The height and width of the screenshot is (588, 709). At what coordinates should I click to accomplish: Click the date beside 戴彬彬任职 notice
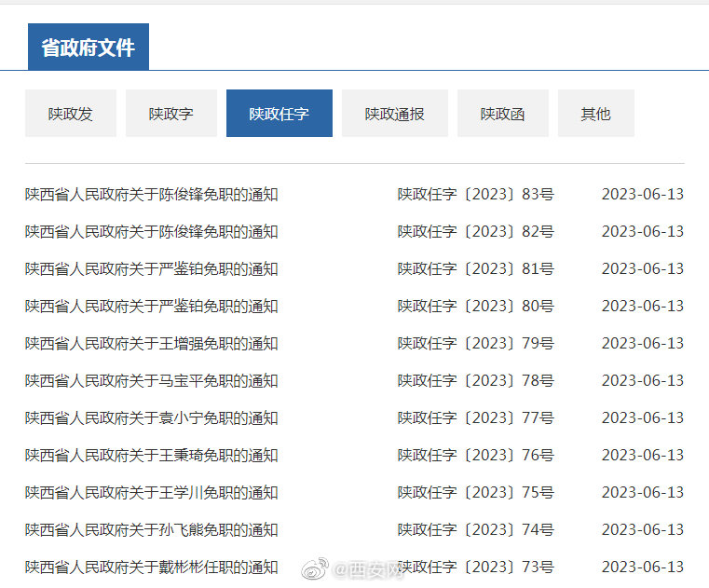(x=643, y=567)
